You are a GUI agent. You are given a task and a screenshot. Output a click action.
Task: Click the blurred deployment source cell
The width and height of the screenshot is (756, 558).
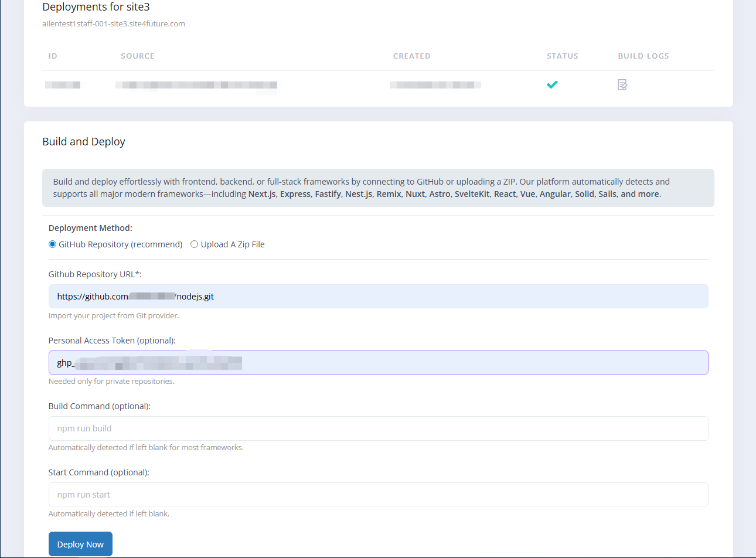coord(196,86)
